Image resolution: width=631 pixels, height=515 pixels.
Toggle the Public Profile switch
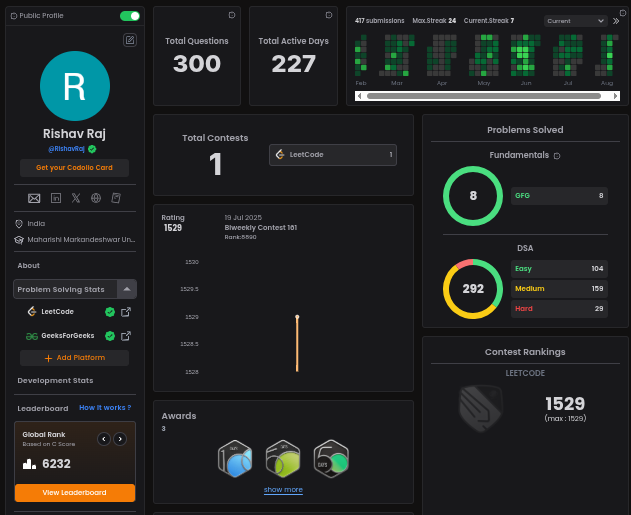point(130,16)
